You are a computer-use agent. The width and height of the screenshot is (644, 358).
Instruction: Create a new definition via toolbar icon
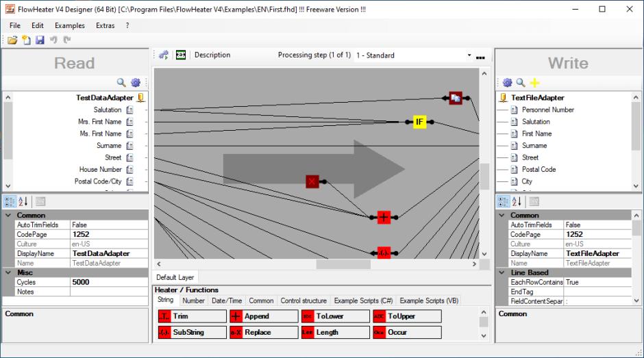click(26, 40)
